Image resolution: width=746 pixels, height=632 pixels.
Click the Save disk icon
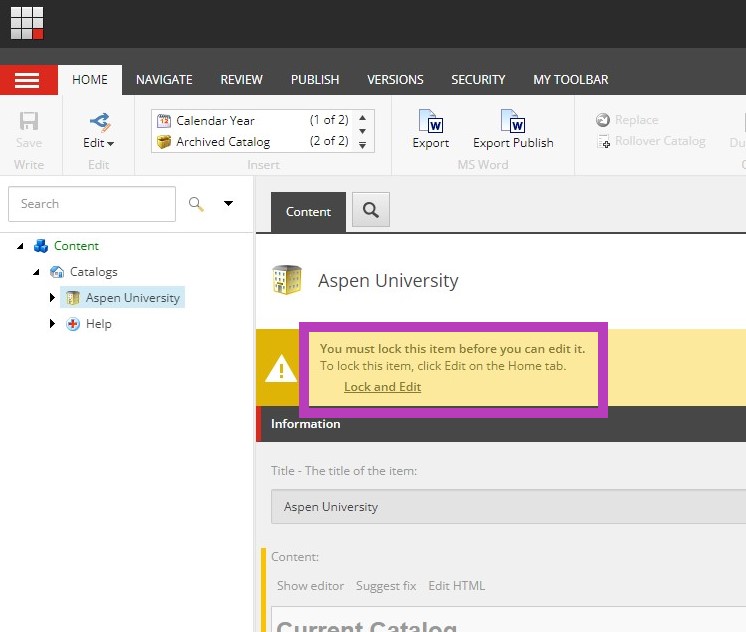pyautogui.click(x=29, y=122)
